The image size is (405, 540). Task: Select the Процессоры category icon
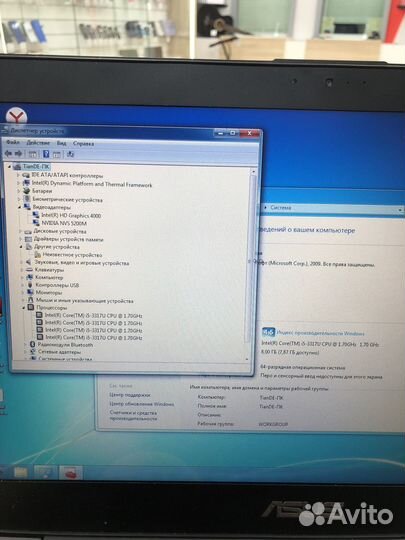31,308
